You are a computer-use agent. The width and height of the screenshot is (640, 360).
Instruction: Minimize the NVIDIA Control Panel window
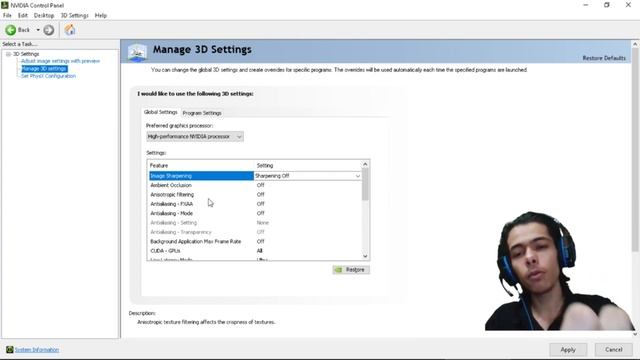[586, 5]
